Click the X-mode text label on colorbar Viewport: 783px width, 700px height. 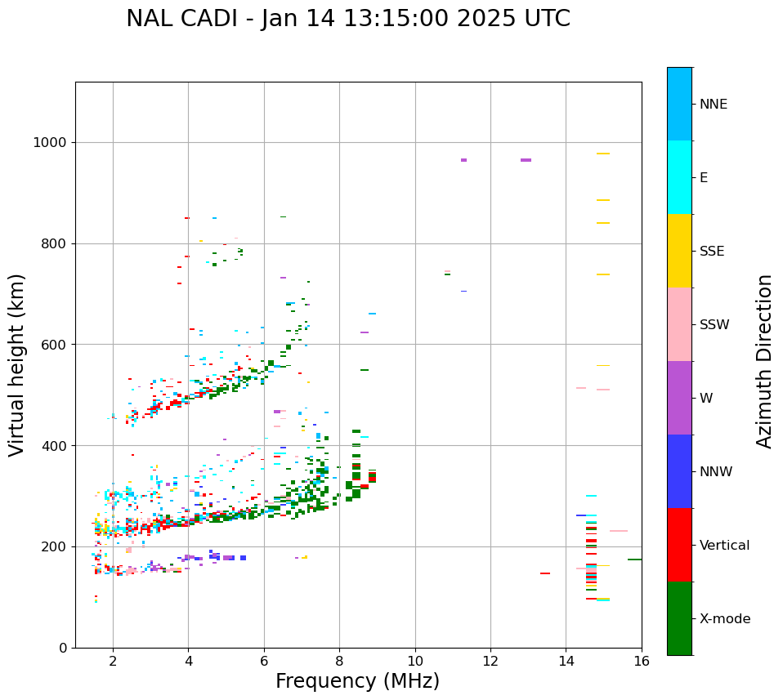pyautogui.click(x=725, y=619)
